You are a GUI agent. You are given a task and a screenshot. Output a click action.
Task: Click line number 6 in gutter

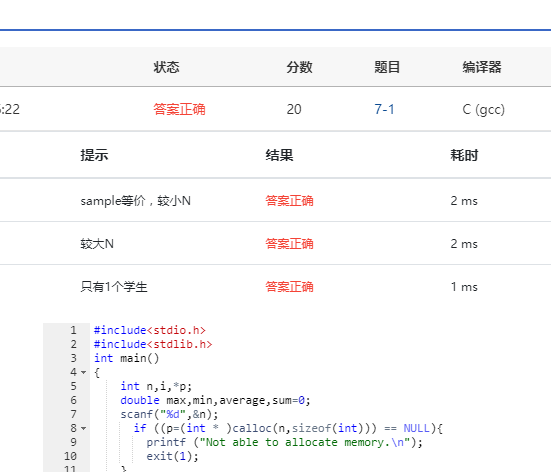[x=73, y=400]
